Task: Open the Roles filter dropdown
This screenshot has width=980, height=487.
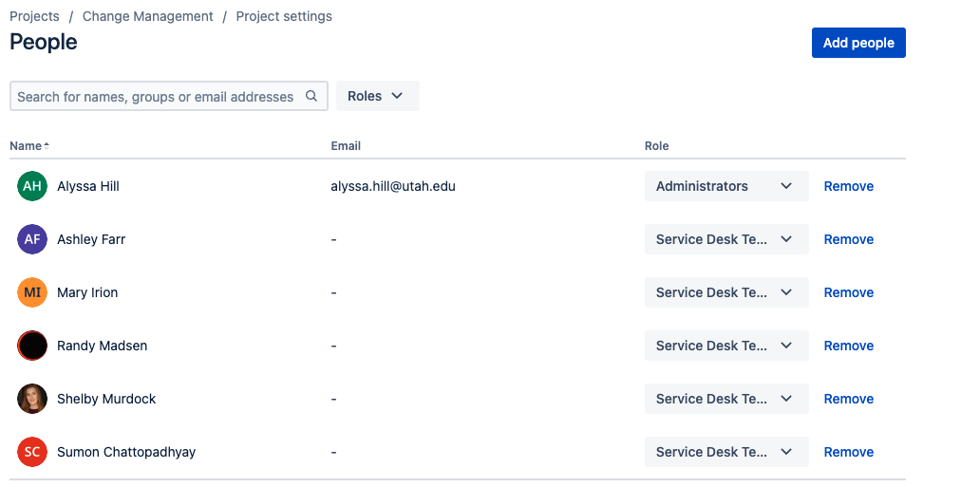Action: click(x=378, y=96)
